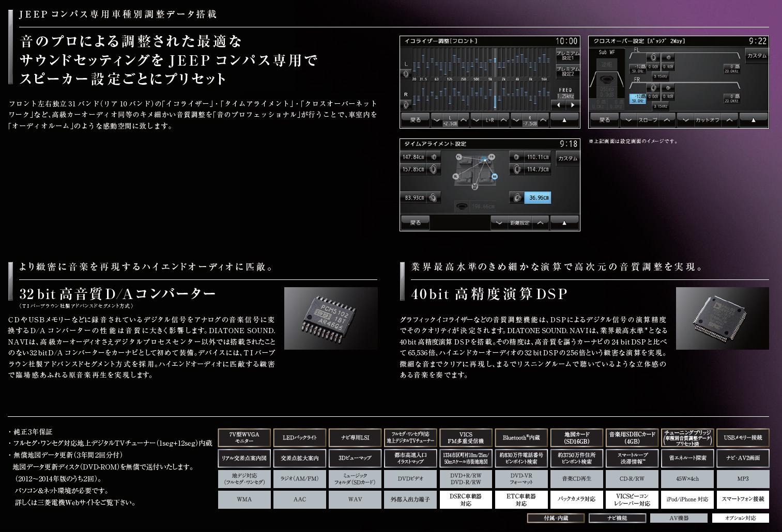
Task: Select the FL 3.15kHz crossover value
Action: 661,76
